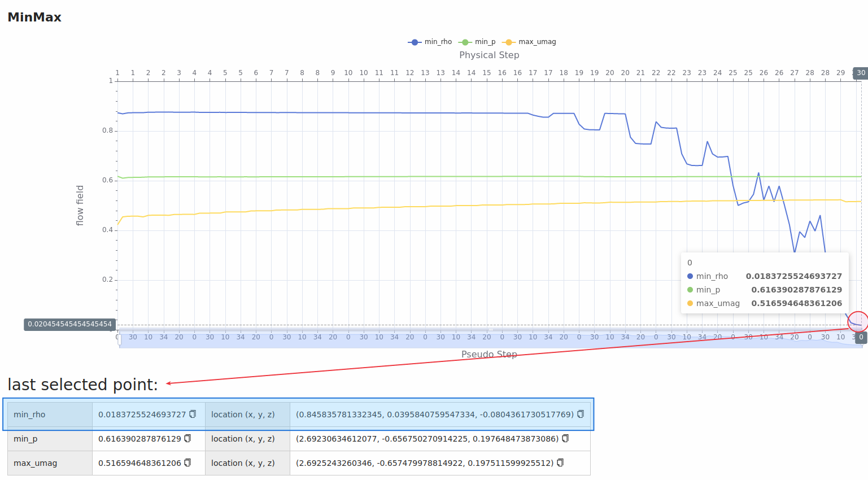This screenshot has height=480, width=868.
Task: Click the highlighted physical step 30 label
Action: click(861, 73)
